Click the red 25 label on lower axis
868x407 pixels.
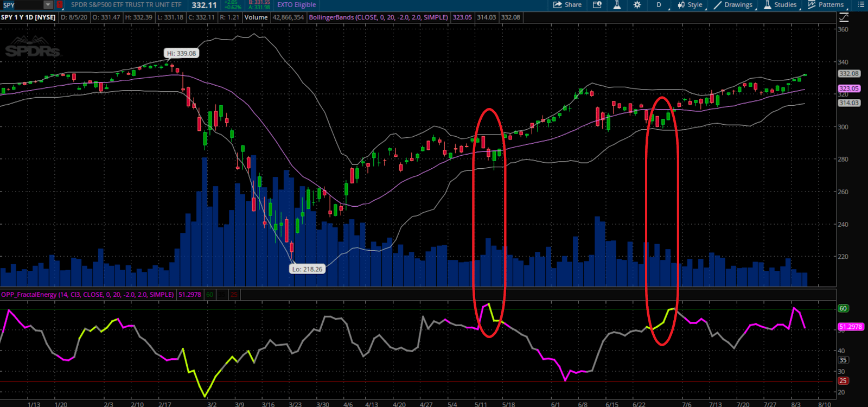point(843,381)
